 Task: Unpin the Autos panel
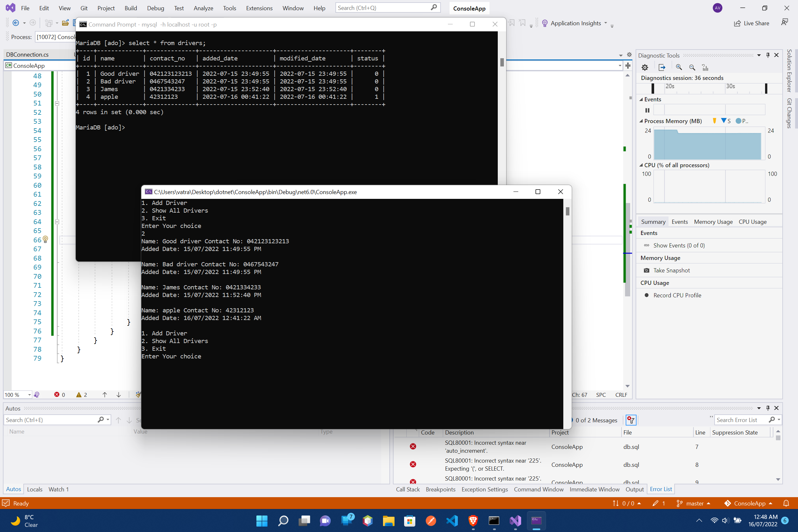(x=768, y=408)
